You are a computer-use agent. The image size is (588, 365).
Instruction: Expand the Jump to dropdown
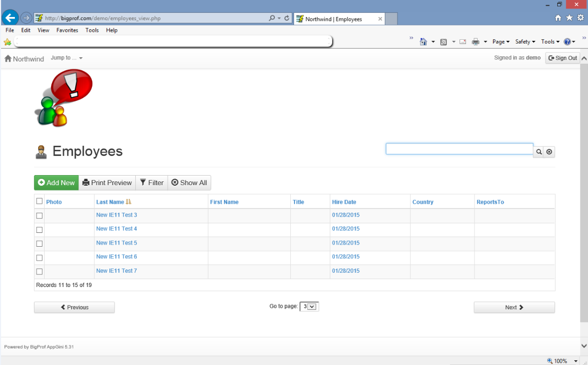67,58
